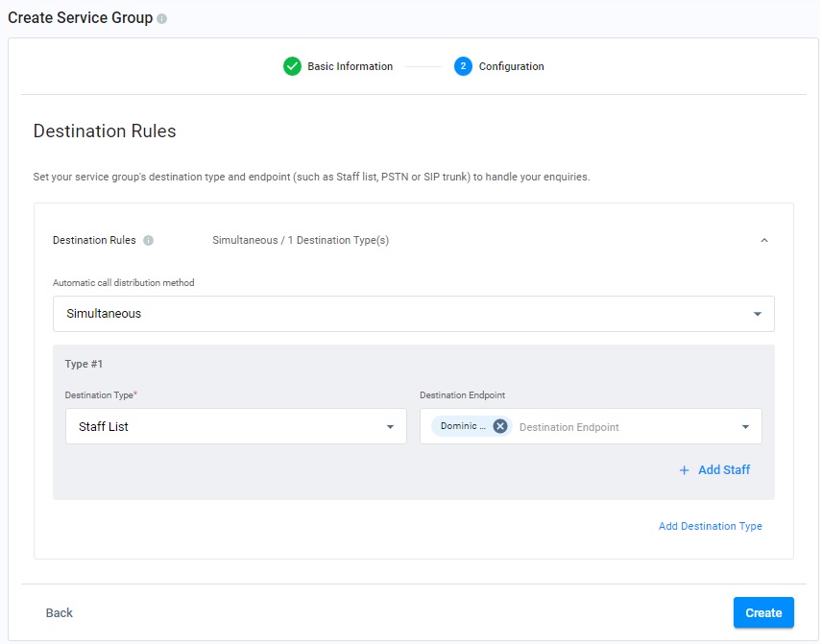
Task: Click the blue Create button
Action: pos(763,612)
